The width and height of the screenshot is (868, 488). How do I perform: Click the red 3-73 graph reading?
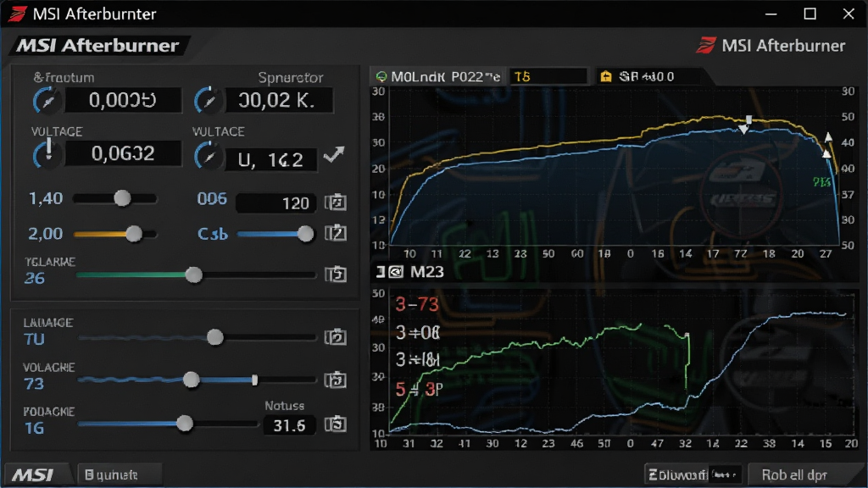[417, 304]
